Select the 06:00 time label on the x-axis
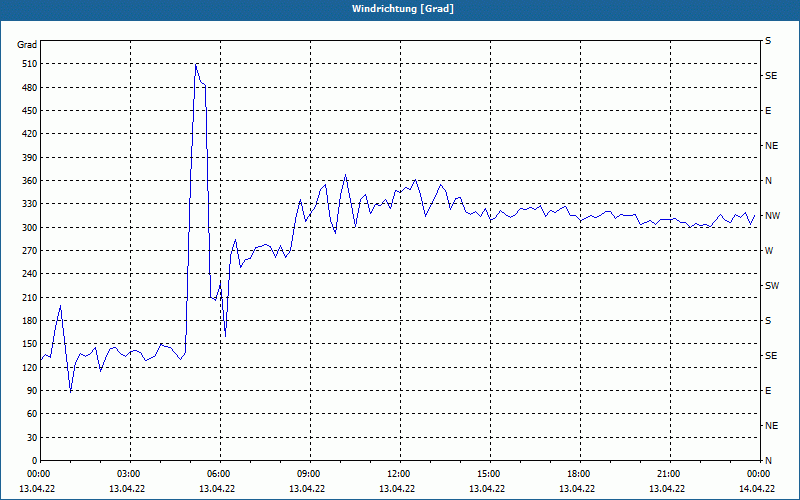Screen dimensions: 800x500 pyautogui.click(x=218, y=473)
